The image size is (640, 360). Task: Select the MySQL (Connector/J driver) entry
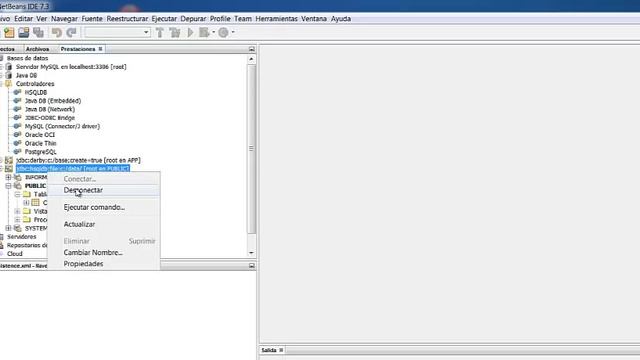tap(62, 126)
